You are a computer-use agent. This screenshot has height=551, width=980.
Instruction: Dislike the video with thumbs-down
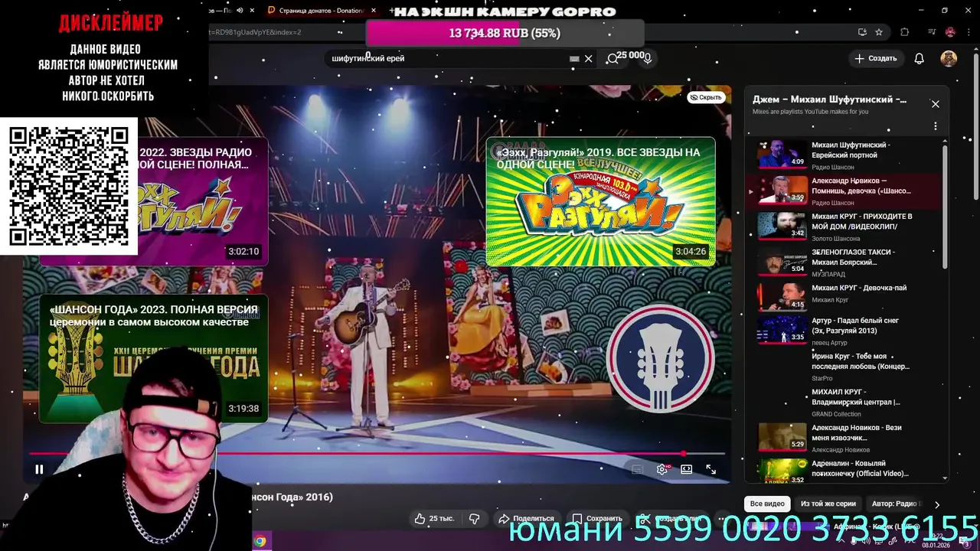tap(475, 519)
